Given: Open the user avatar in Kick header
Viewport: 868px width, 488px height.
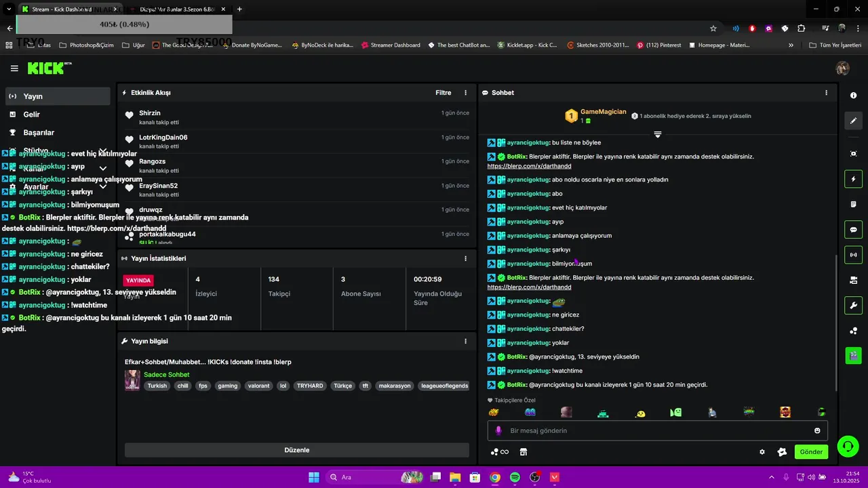Looking at the screenshot, I should (843, 68).
